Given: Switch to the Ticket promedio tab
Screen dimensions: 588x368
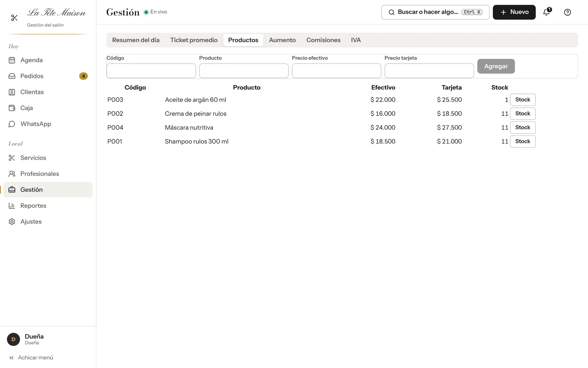Looking at the screenshot, I should (x=194, y=40).
